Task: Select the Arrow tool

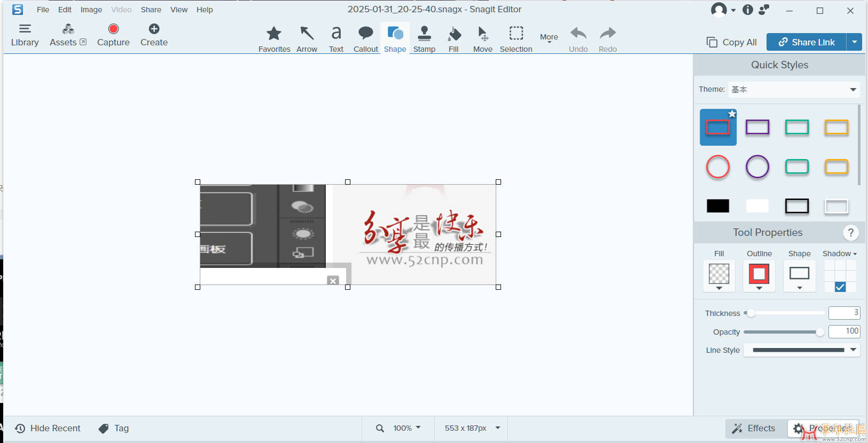Action: 307,39
